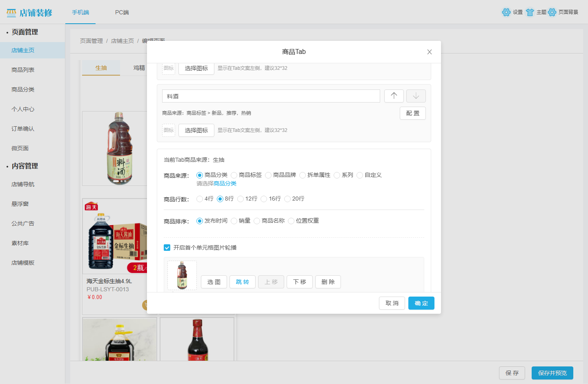This screenshot has width=588, height=384.
Task: Select 商品品牌 as product source
Action: pyautogui.click(x=268, y=175)
